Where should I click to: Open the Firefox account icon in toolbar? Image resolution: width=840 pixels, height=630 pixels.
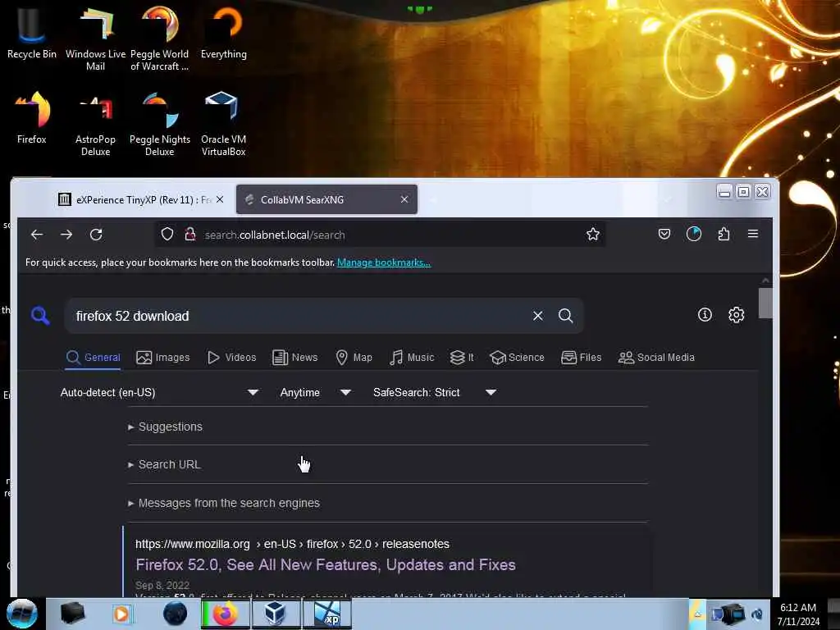[694, 234]
